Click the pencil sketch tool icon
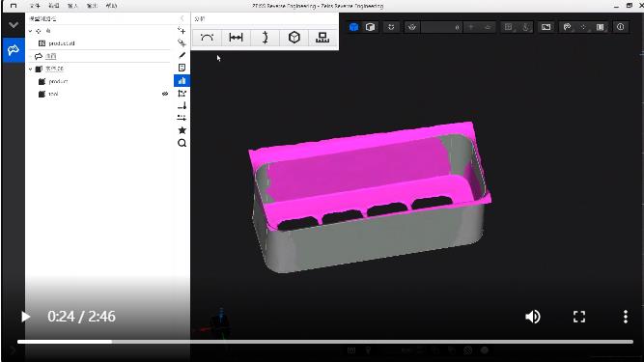This screenshot has width=644, height=362. 182,55
